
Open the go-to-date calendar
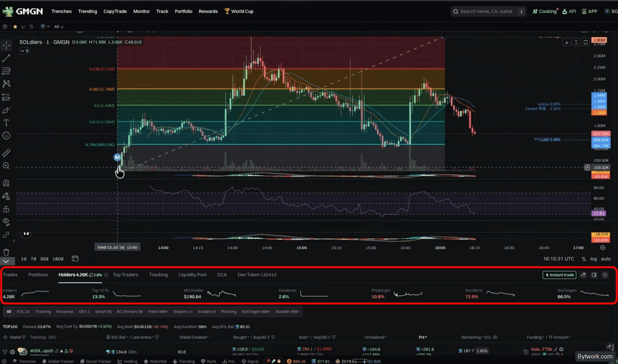point(75,259)
